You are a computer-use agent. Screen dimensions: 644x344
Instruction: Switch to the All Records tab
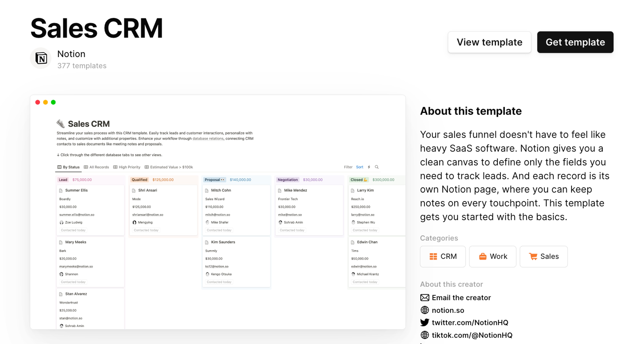(x=96, y=167)
